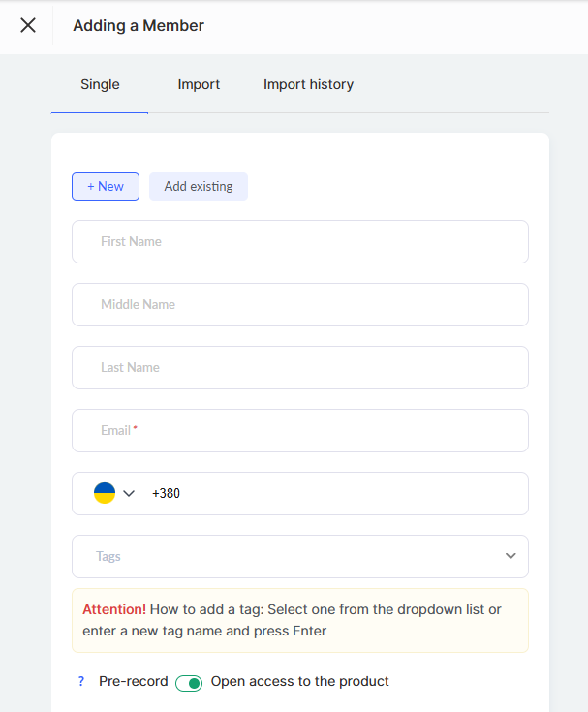Click the Pre-record label
588x712 pixels.
click(x=134, y=682)
